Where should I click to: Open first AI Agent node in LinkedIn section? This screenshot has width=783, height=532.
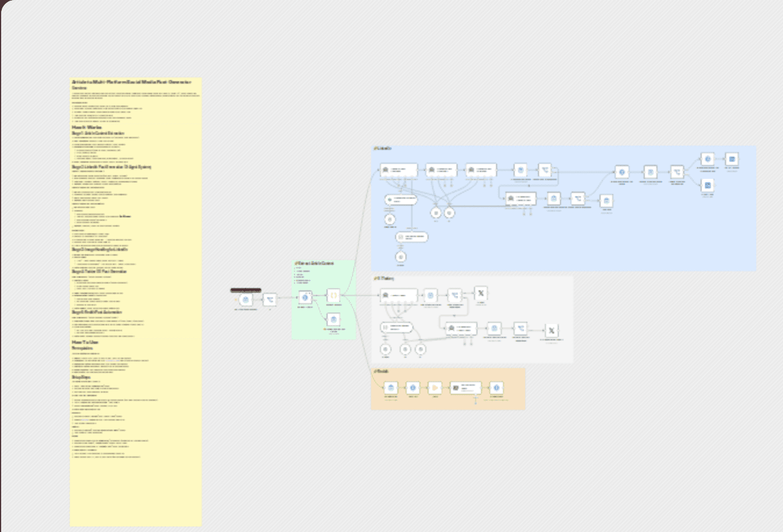pyautogui.click(x=399, y=170)
